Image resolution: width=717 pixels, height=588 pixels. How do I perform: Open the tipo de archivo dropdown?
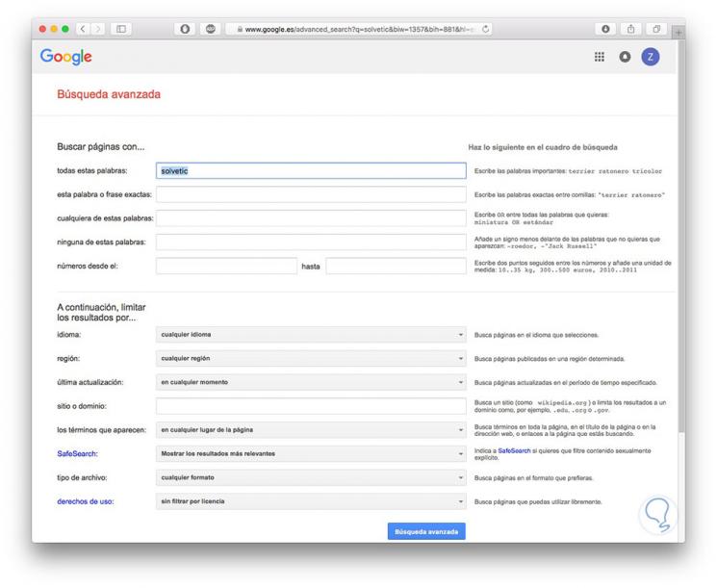311,477
